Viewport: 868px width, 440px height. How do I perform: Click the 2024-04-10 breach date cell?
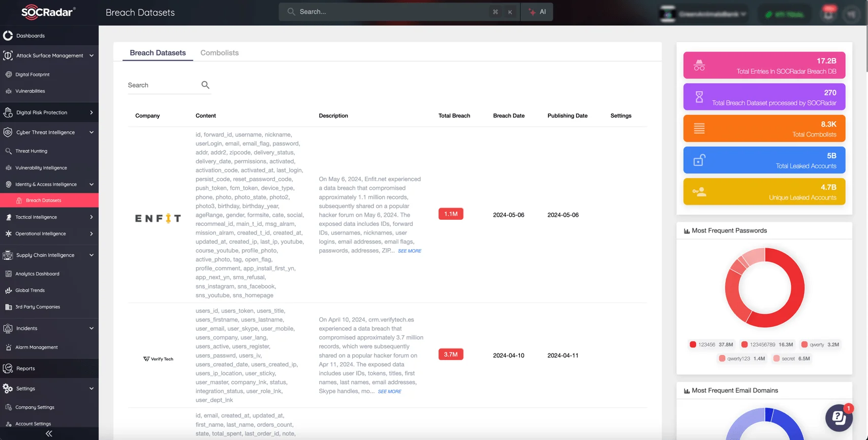coord(508,356)
